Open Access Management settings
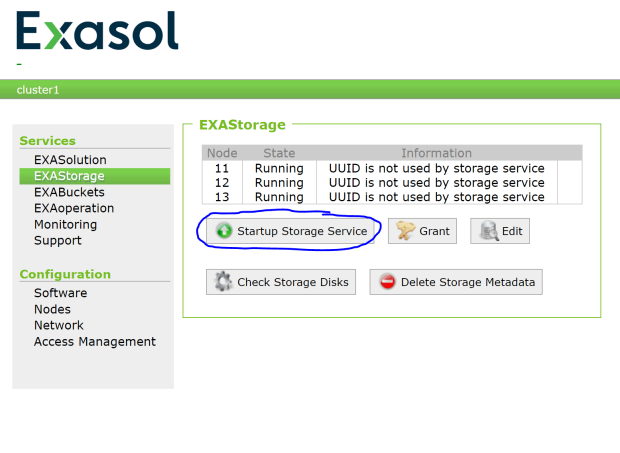 point(95,341)
